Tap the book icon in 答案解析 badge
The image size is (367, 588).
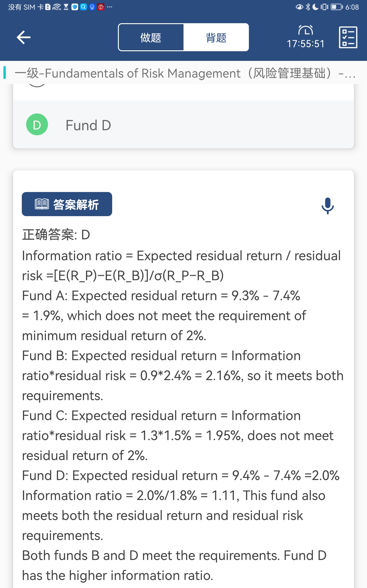(42, 204)
